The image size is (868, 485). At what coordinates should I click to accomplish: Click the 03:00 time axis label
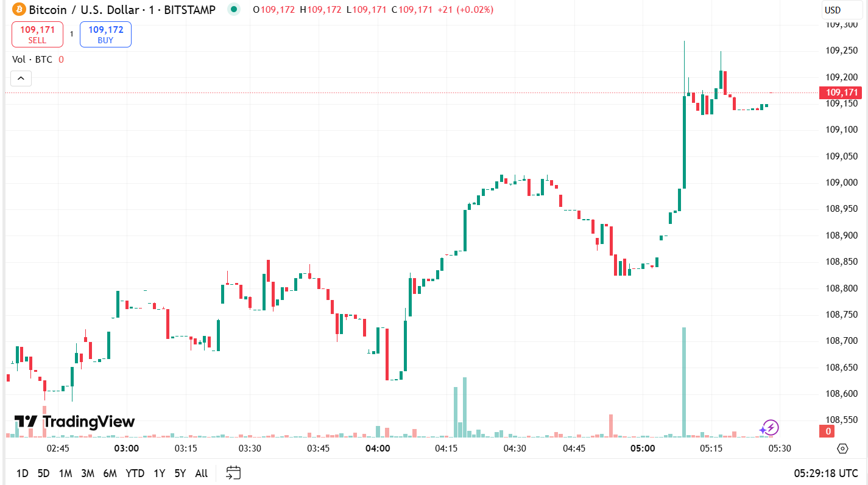click(126, 448)
